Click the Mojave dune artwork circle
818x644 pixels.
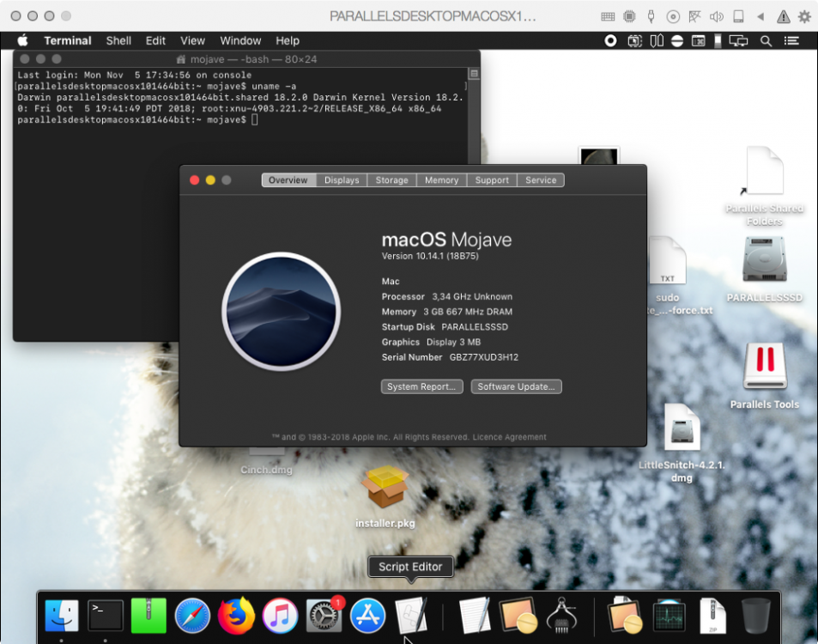coord(282,312)
